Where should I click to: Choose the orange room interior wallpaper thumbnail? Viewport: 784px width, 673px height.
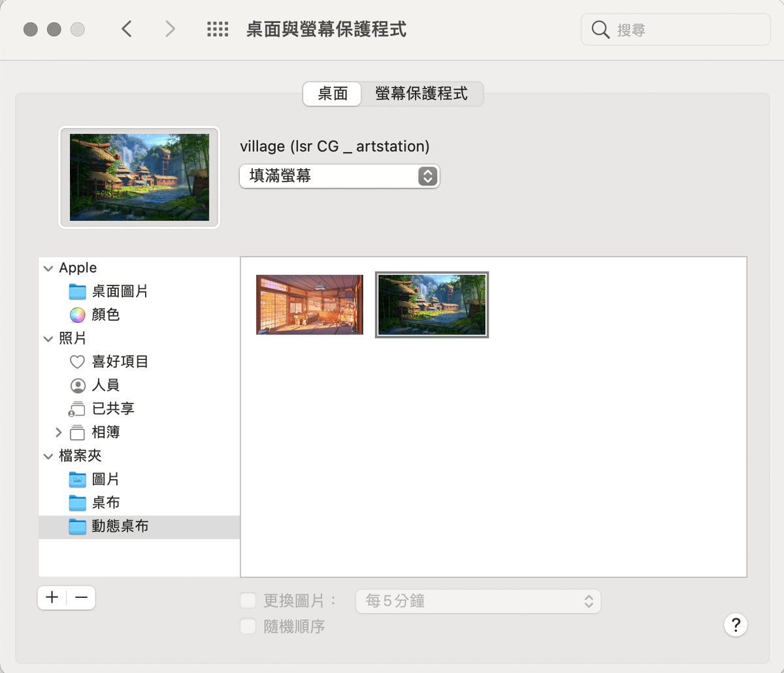310,304
